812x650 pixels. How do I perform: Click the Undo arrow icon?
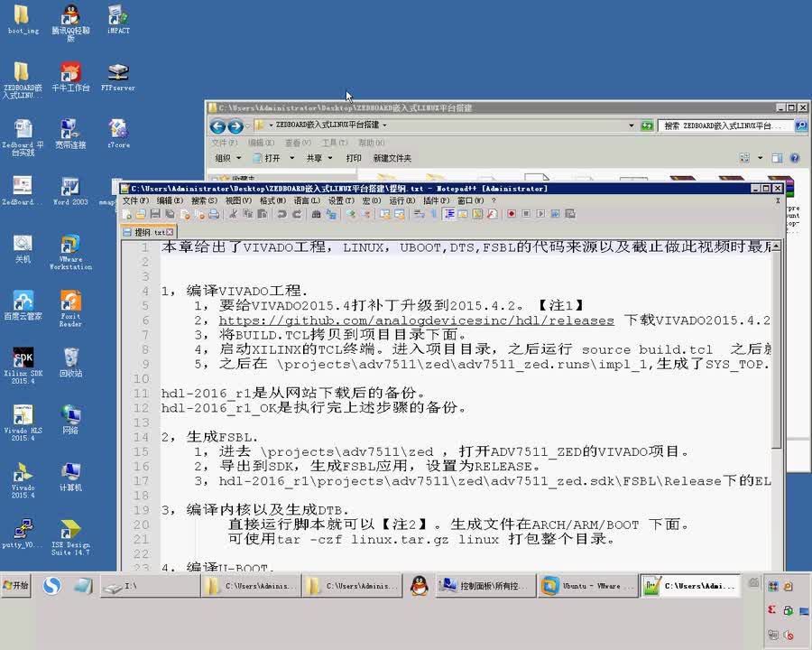(281, 214)
